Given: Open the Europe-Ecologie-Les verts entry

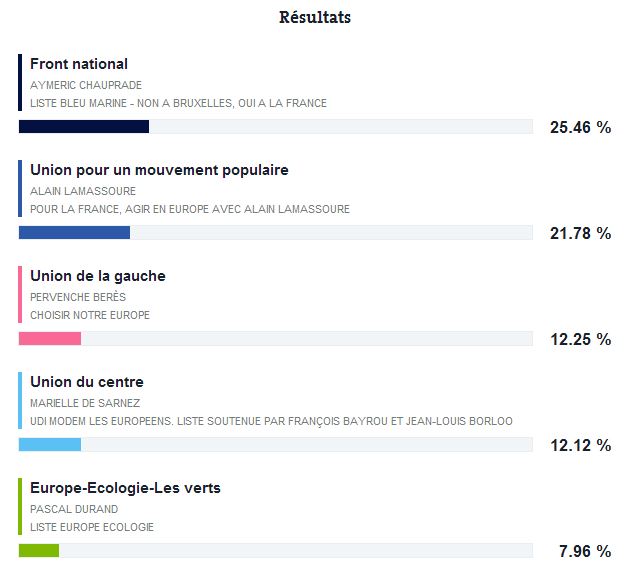Looking at the screenshot, I should (x=125, y=488).
